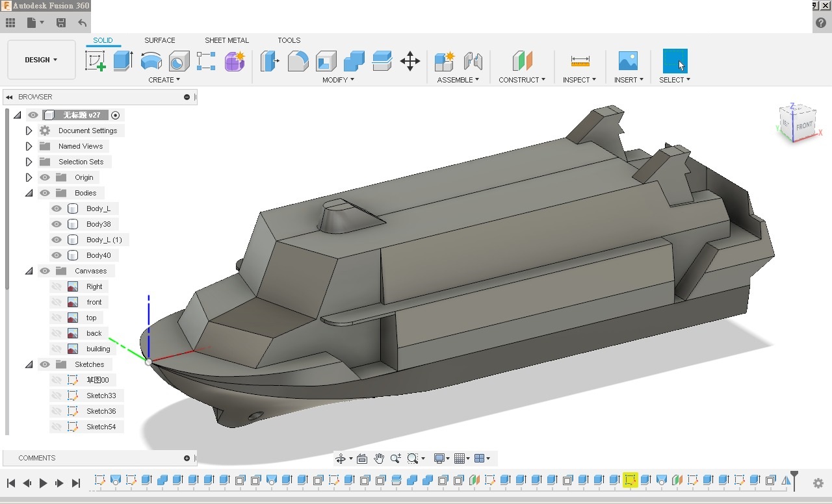The height and width of the screenshot is (504, 832).
Task: Expand Selection Sets node
Action: 29,162
